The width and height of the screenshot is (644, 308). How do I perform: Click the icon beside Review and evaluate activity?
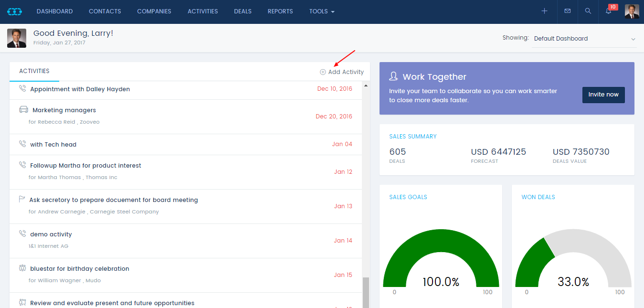(22, 302)
